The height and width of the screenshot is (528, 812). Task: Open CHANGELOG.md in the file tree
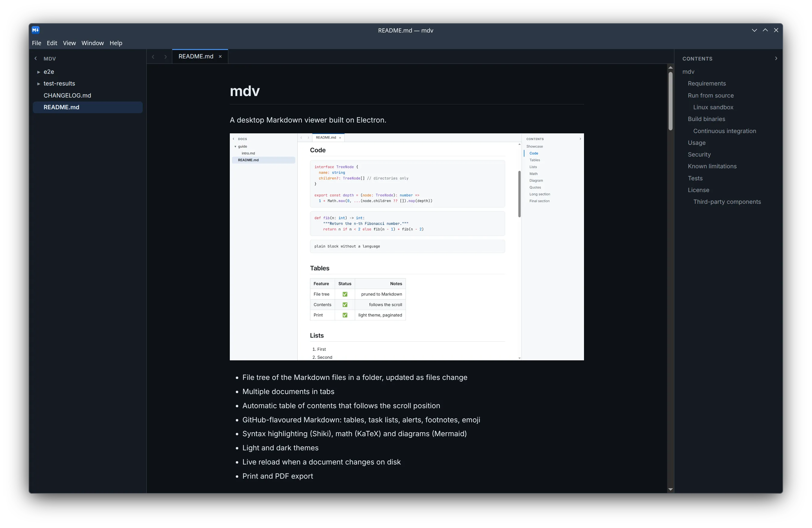(88, 95)
